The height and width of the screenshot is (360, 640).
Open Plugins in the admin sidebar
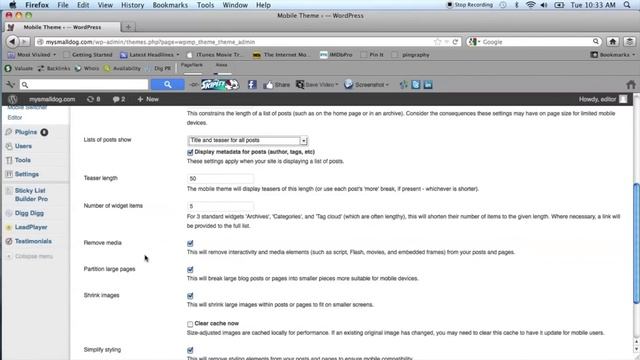point(26,132)
